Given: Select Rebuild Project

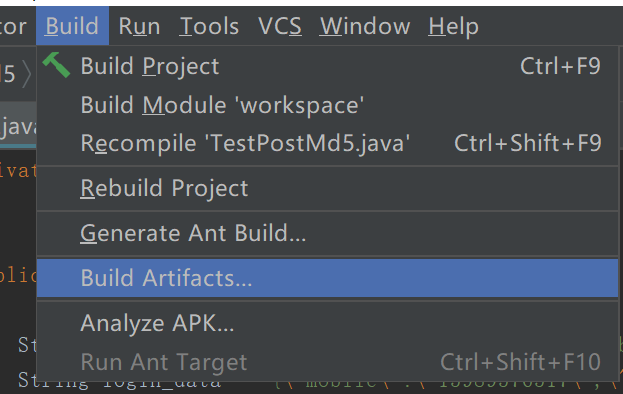Looking at the screenshot, I should click(327, 188).
